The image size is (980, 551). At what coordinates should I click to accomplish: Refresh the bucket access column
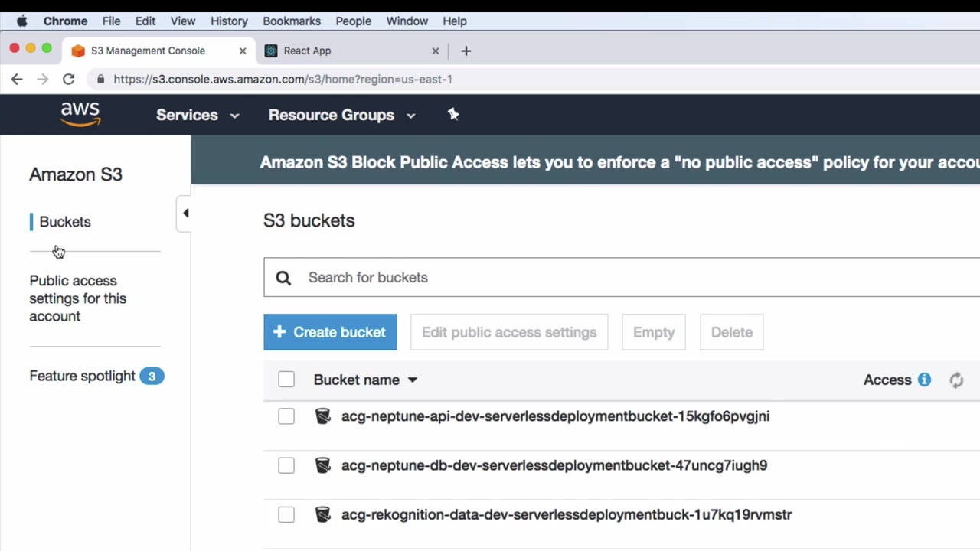click(956, 380)
